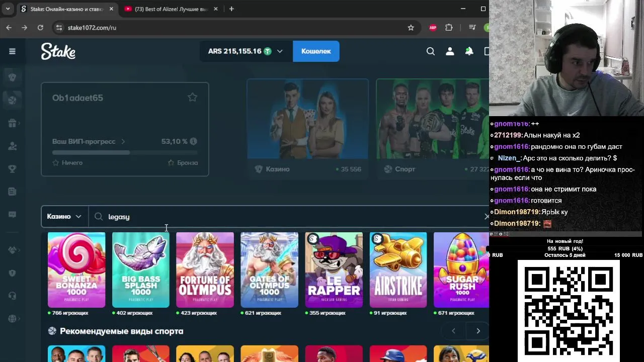Viewport: 644px width, 362px height.
Task: Open the Казино category card
Action: click(x=307, y=128)
